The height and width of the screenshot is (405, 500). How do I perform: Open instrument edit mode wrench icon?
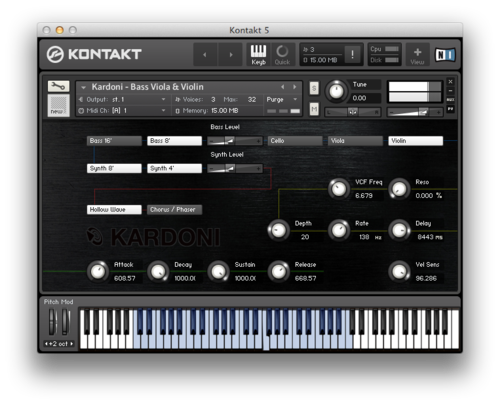[x=58, y=86]
